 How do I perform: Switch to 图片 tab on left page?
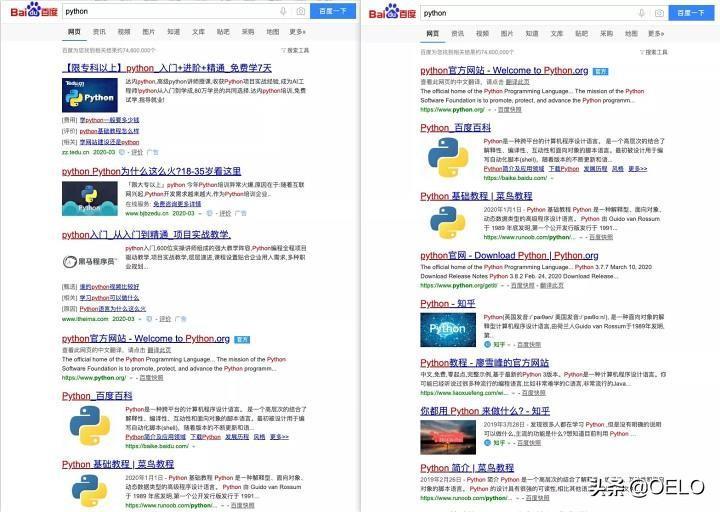pos(149,32)
